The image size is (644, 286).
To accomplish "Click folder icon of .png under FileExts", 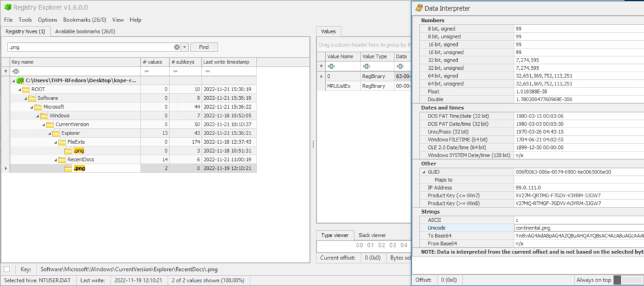I will coord(68,151).
